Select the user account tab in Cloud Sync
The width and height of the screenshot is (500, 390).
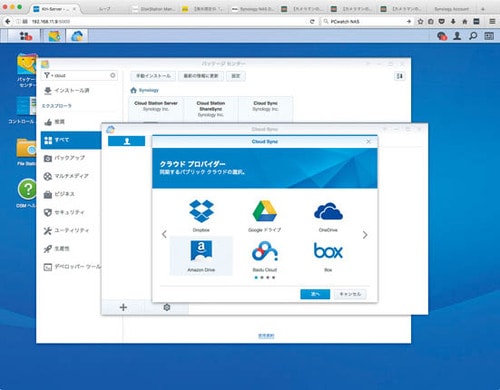[x=126, y=141]
